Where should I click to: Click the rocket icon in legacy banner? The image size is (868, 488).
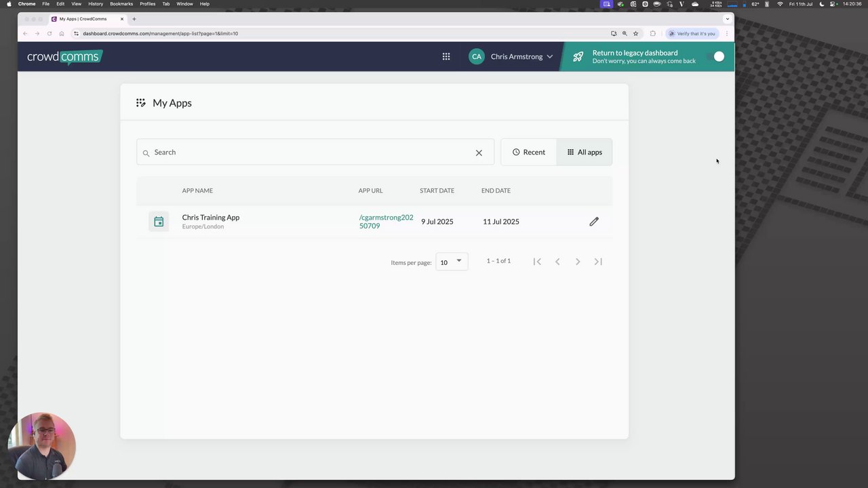click(x=578, y=57)
